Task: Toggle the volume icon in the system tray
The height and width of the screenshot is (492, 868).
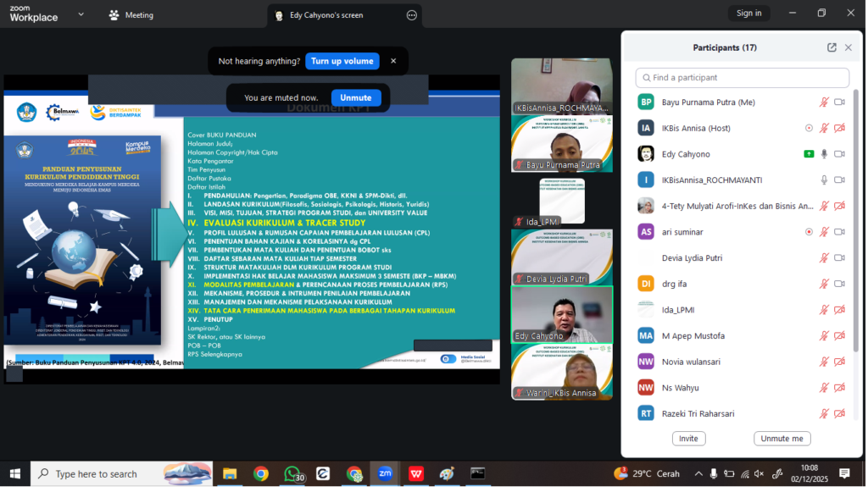Action: 759,474
